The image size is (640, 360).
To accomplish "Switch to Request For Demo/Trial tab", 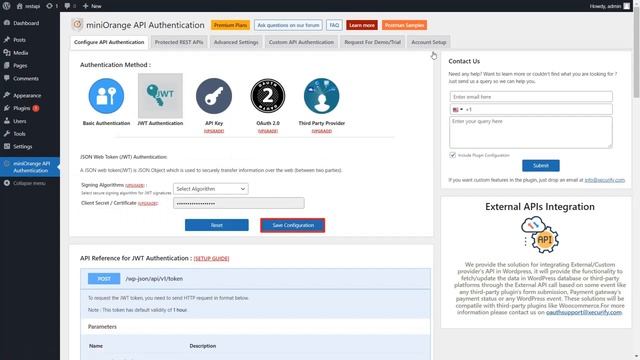I will coord(372,42).
